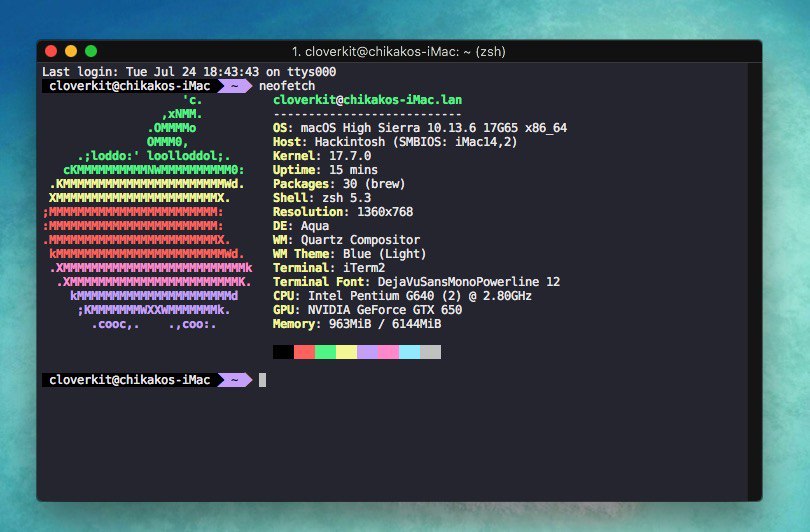Click the purple color block

pos(367,352)
